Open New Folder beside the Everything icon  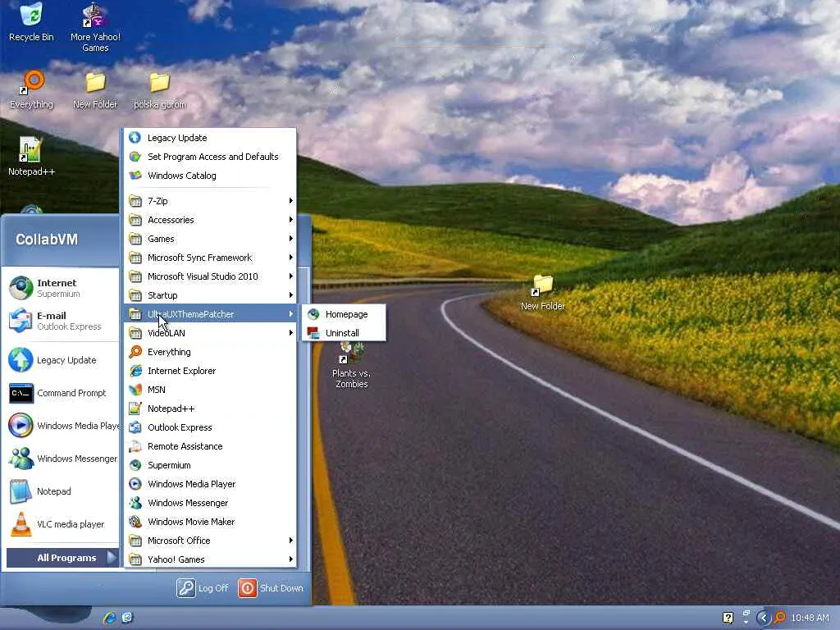pyautogui.click(x=95, y=90)
